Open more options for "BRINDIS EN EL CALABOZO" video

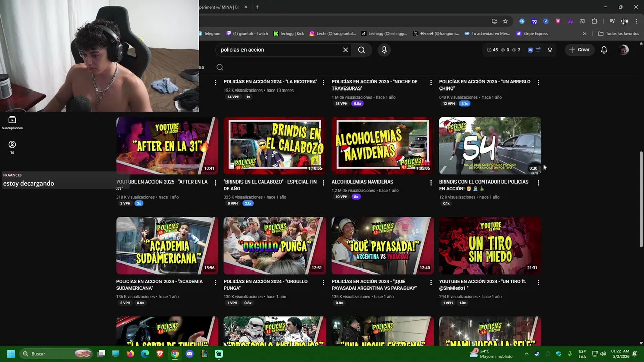(323, 183)
